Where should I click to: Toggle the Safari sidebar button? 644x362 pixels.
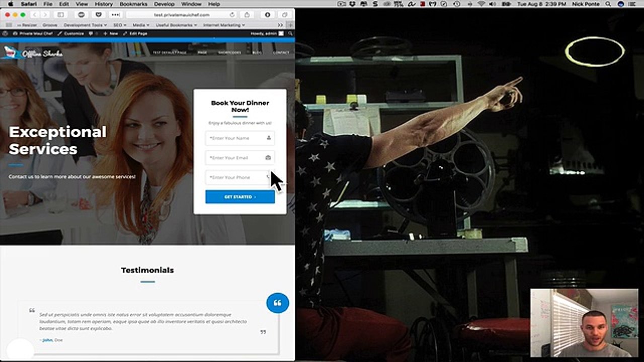click(x=60, y=15)
